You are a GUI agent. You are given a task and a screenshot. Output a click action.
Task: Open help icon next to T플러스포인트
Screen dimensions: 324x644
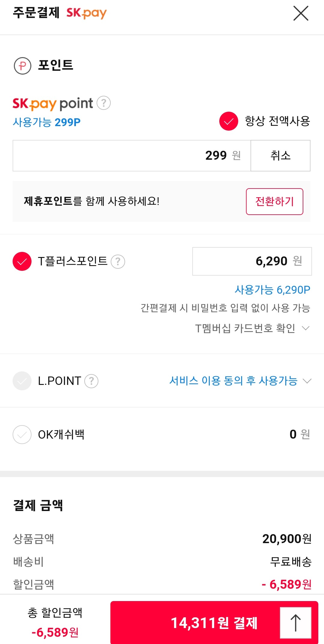point(118,262)
